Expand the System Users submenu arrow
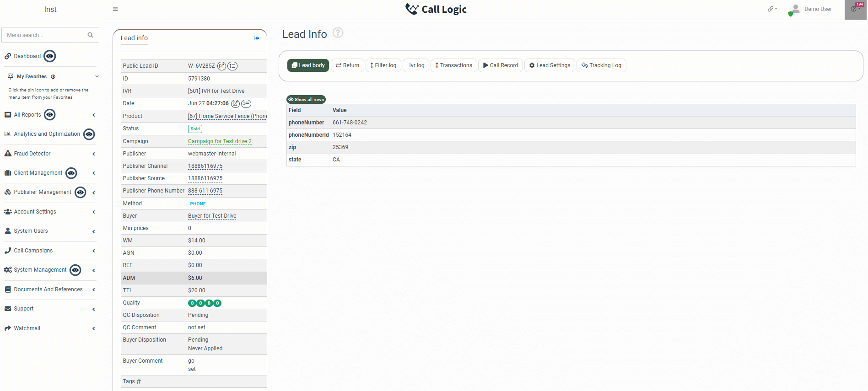The width and height of the screenshot is (868, 391). coord(94,231)
